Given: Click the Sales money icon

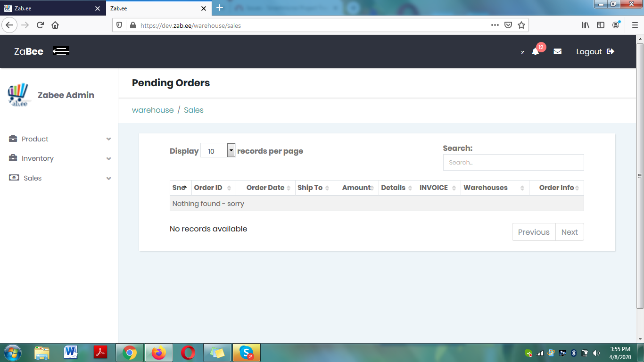Looking at the screenshot, I should point(14,178).
